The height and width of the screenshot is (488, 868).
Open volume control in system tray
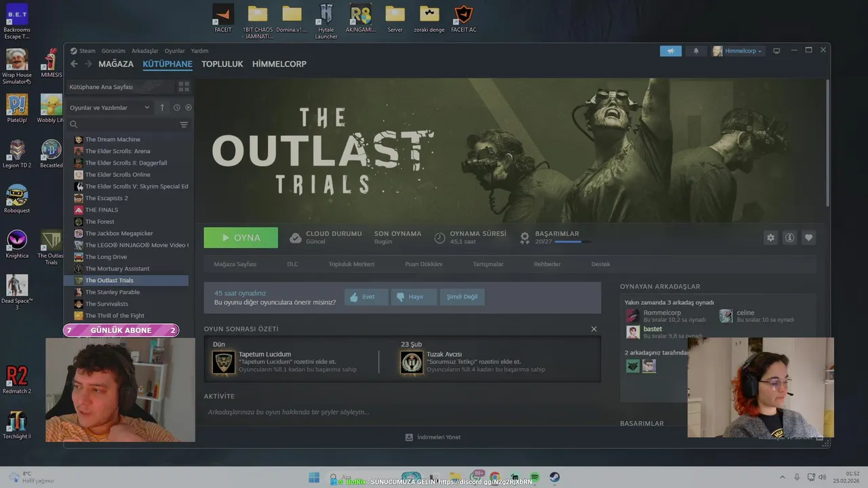click(x=823, y=477)
